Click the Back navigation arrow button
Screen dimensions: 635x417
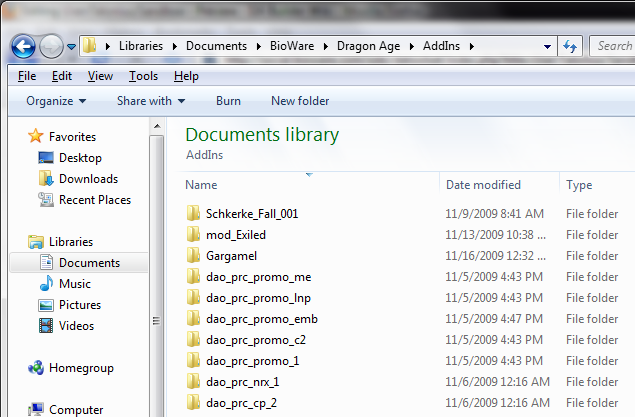(x=24, y=46)
